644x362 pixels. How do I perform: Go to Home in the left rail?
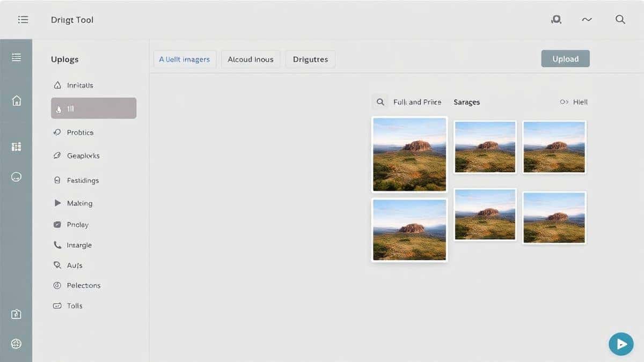point(17,100)
